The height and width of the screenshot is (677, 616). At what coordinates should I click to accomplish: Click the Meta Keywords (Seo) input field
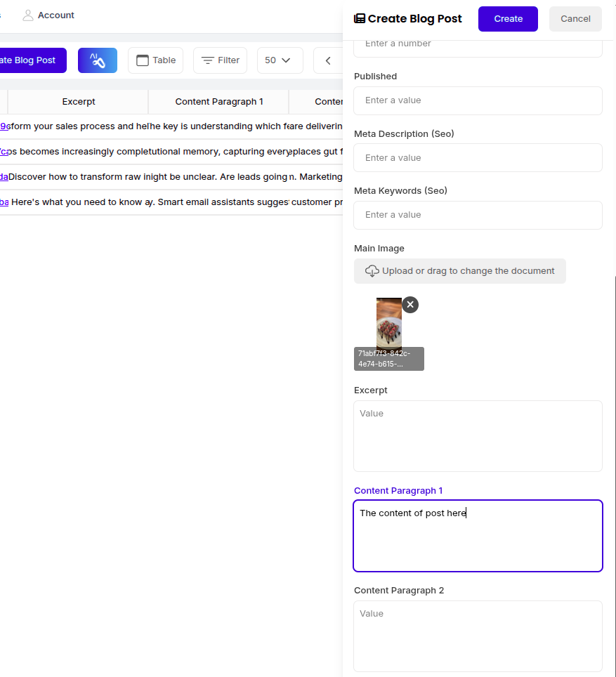pyautogui.click(x=478, y=215)
